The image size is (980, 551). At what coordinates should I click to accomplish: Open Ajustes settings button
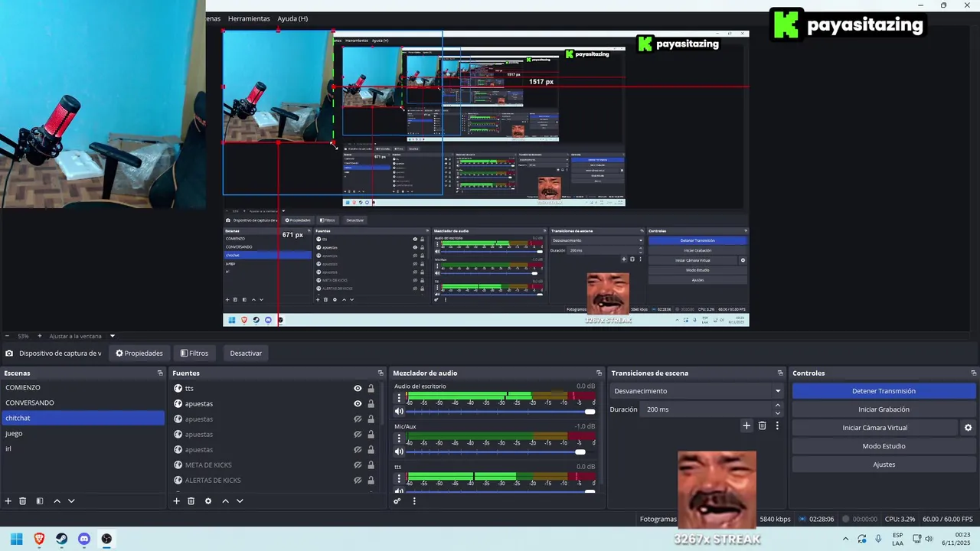point(884,465)
